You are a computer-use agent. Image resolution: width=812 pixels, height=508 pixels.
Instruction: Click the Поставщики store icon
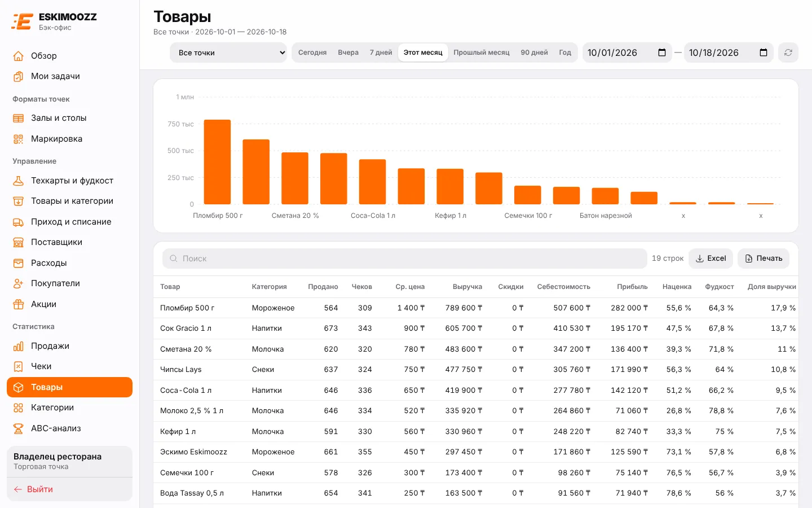[19, 242]
